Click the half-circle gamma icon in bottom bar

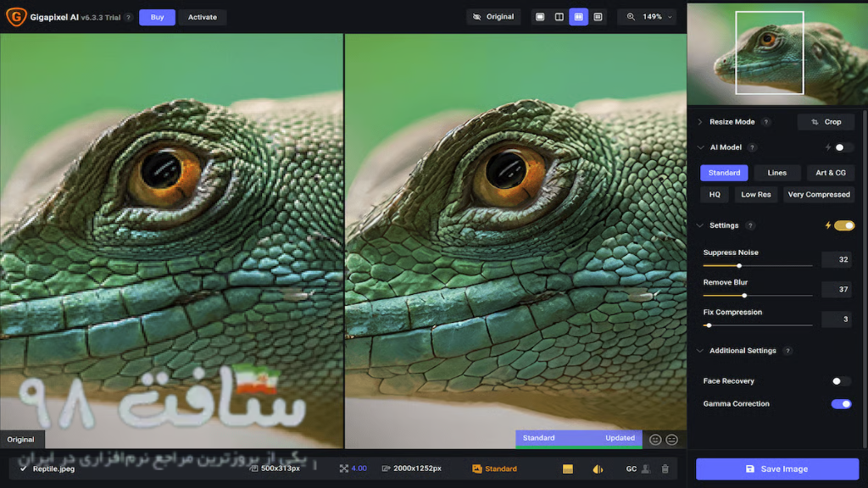pyautogui.click(x=598, y=469)
